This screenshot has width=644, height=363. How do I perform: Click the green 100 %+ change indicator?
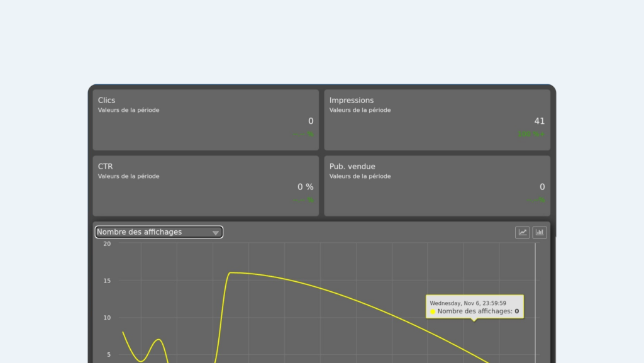click(531, 134)
